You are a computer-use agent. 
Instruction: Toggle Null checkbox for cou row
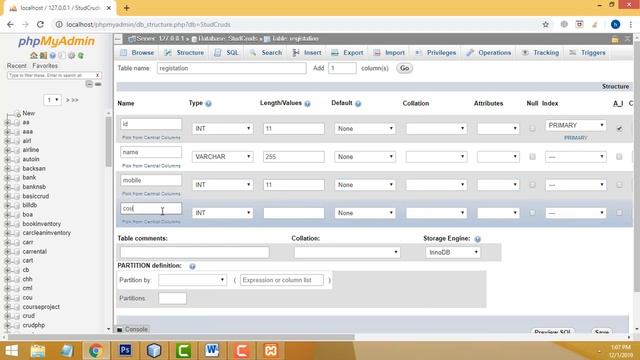coord(532,213)
